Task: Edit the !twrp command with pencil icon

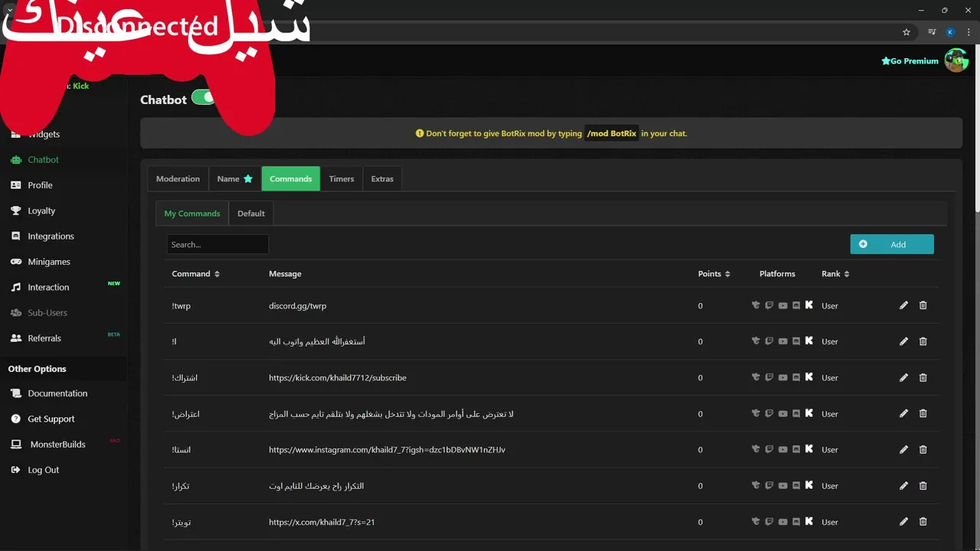Action: tap(903, 305)
